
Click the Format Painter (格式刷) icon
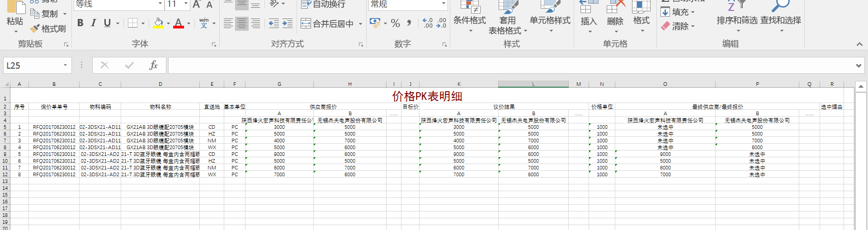[x=35, y=28]
